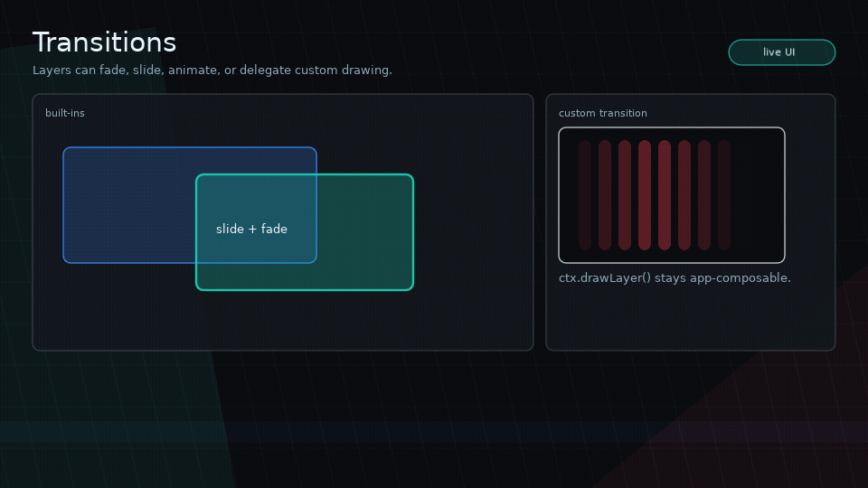
Task: Click the custom transition preview with red bars
Action: (672, 195)
